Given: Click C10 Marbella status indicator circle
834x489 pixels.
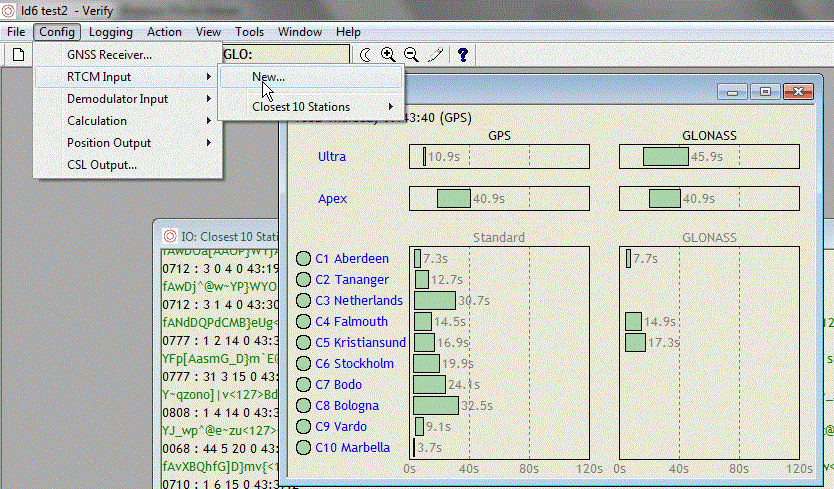Looking at the screenshot, I should pyautogui.click(x=303, y=447).
